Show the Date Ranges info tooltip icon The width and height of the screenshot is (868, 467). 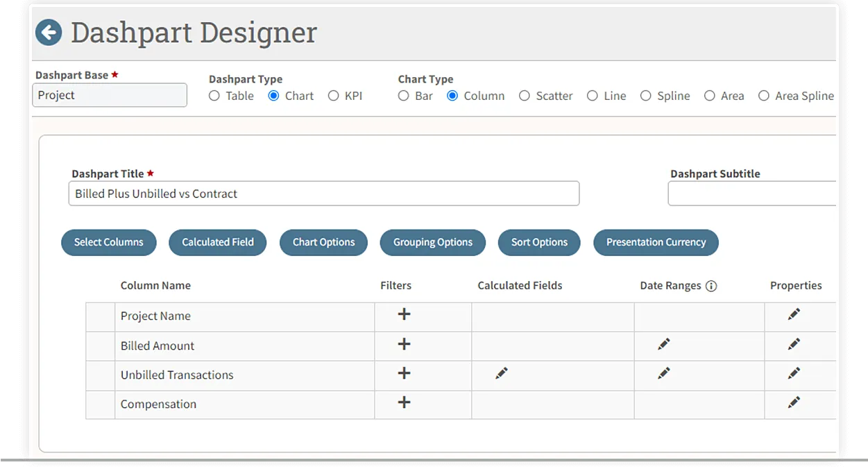[x=710, y=286]
